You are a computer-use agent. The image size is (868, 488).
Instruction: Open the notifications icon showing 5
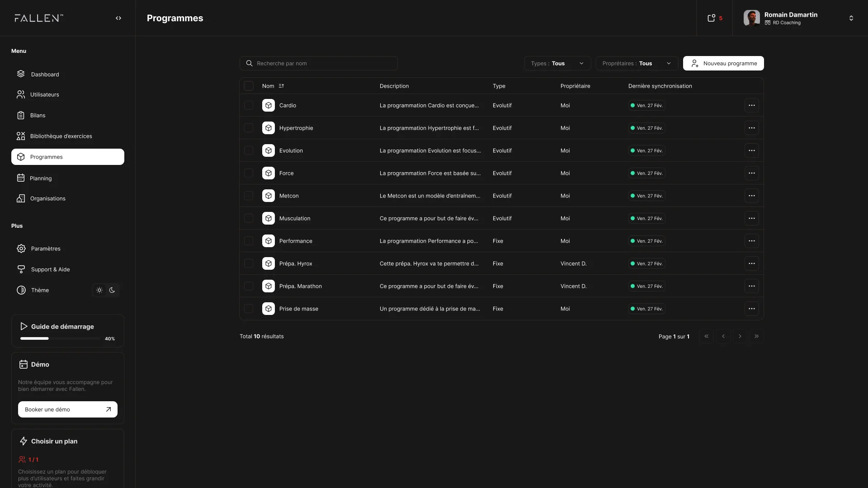pos(714,18)
